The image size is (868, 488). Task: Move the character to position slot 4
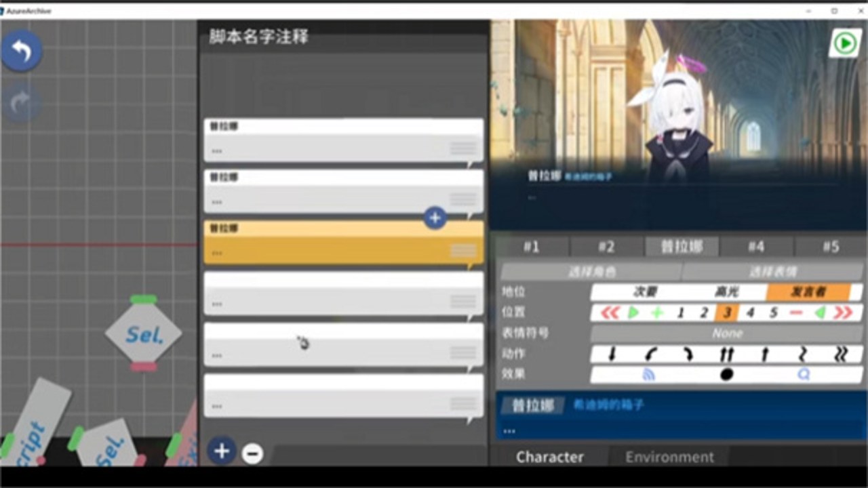click(x=750, y=313)
